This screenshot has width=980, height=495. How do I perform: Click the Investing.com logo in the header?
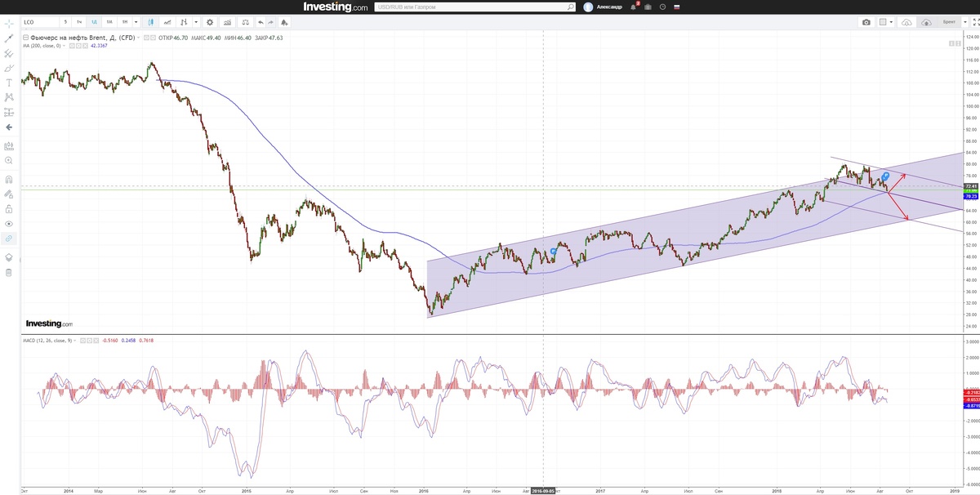335,7
